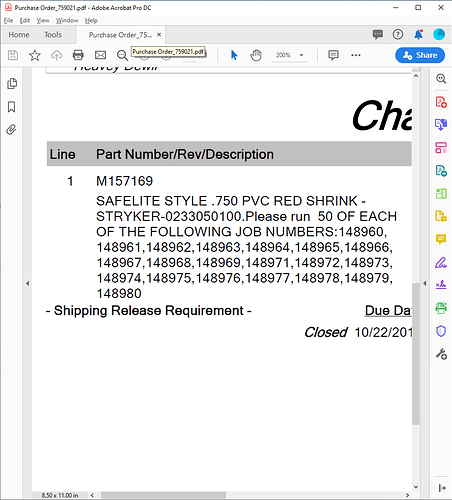The image size is (452, 500).
Task: Open the Find text magnifier
Action: coord(122,55)
